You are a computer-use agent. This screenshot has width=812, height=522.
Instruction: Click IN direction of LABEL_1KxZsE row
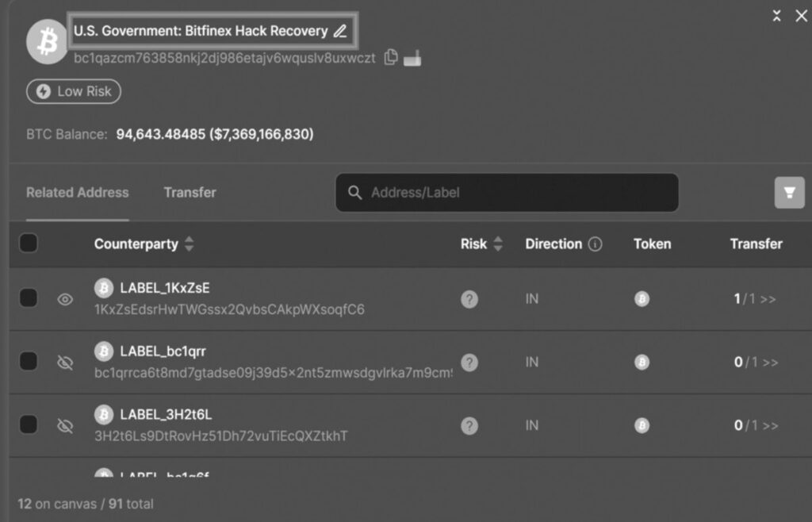click(532, 299)
